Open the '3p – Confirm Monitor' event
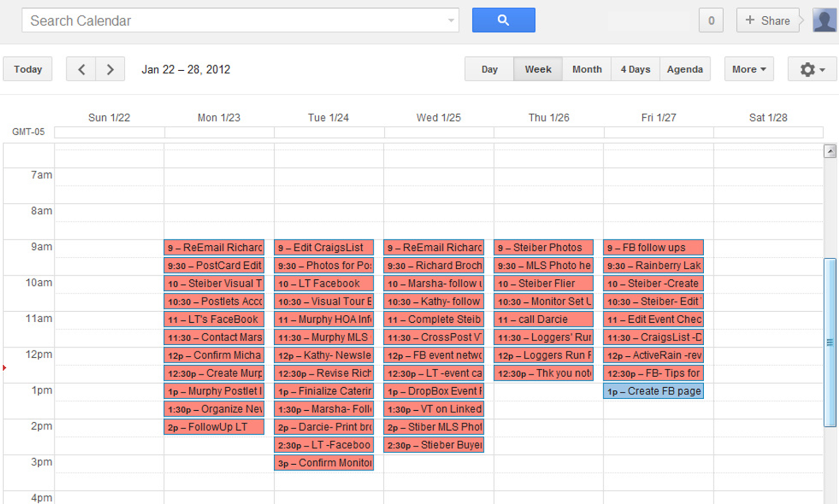 324,463
